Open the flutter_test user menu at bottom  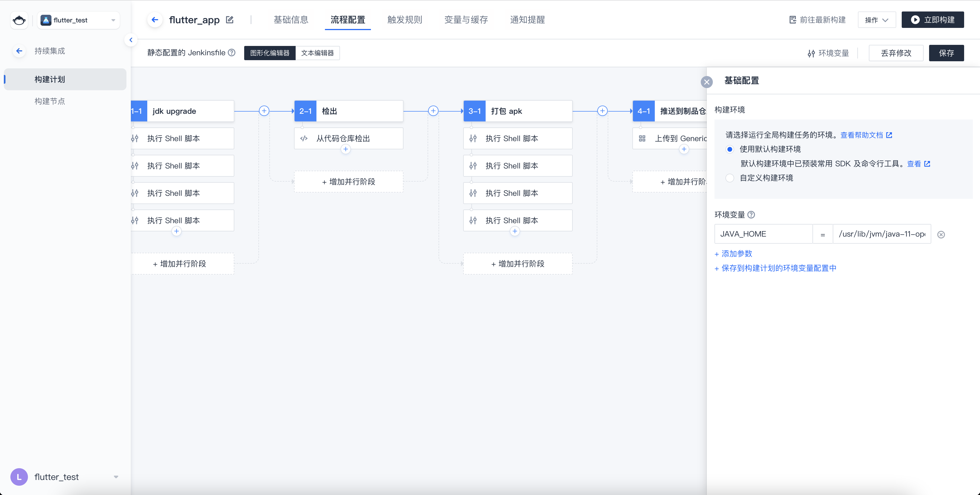coord(65,477)
